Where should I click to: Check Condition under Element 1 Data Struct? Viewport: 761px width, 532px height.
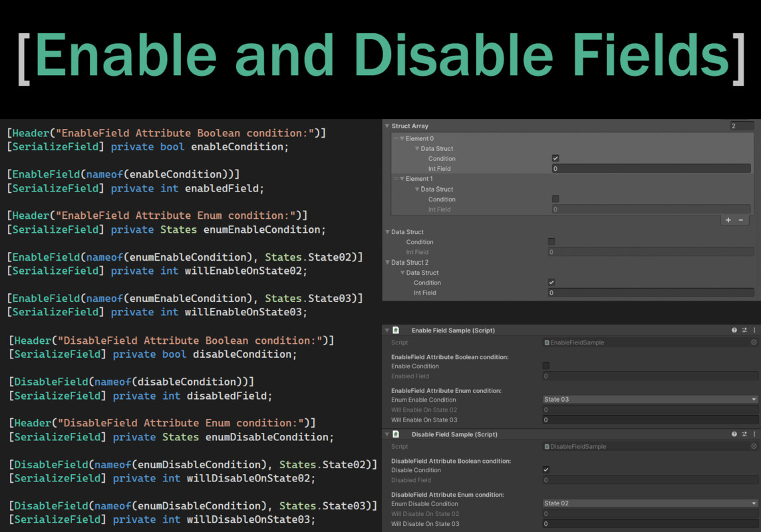[x=555, y=199]
